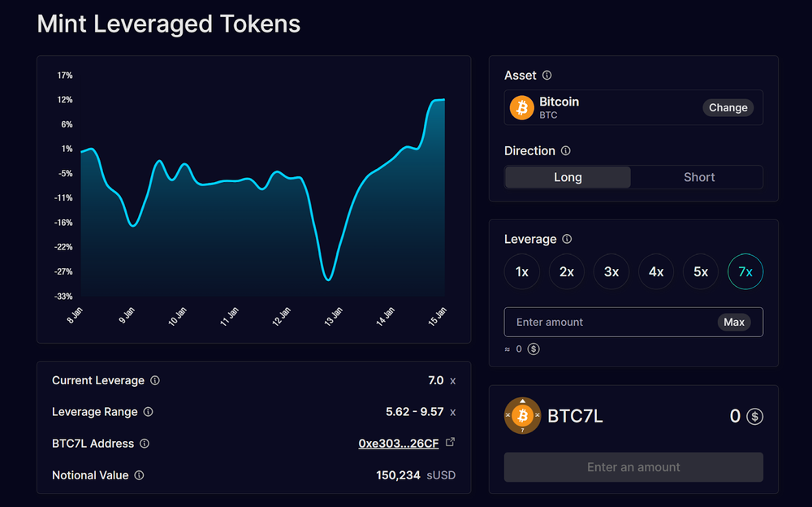
Task: Select 1x leverage
Action: pos(522,272)
